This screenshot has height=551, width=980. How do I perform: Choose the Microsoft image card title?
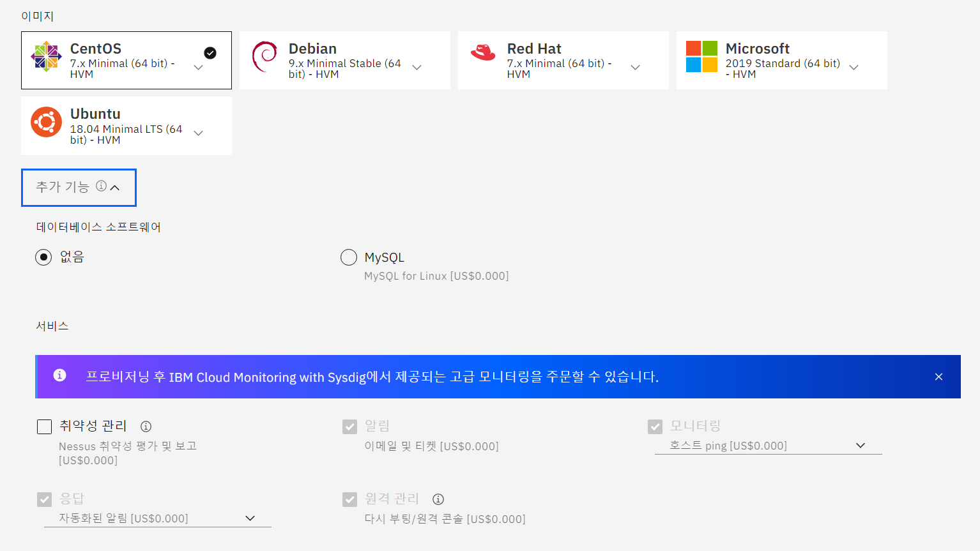[758, 49]
